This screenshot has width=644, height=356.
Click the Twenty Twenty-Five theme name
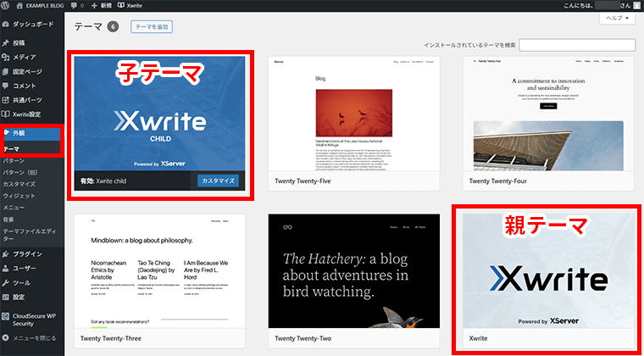point(303,181)
